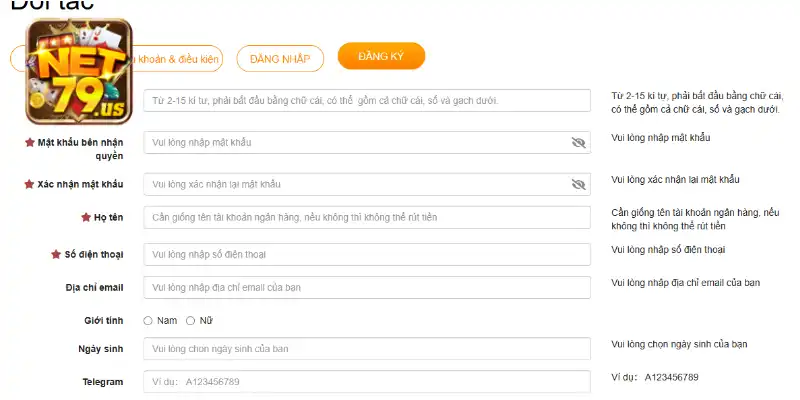Click the Giới tính label
Viewport: 800px width, 400px height.
103,321
